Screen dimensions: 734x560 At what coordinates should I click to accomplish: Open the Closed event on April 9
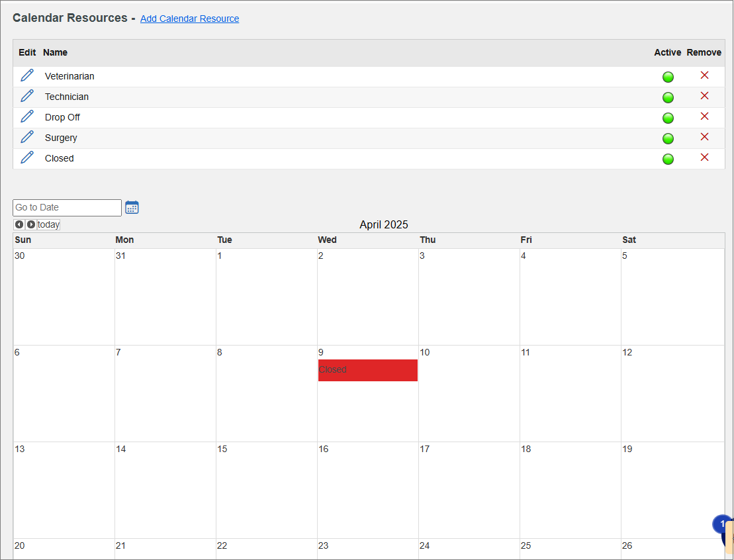pos(368,371)
